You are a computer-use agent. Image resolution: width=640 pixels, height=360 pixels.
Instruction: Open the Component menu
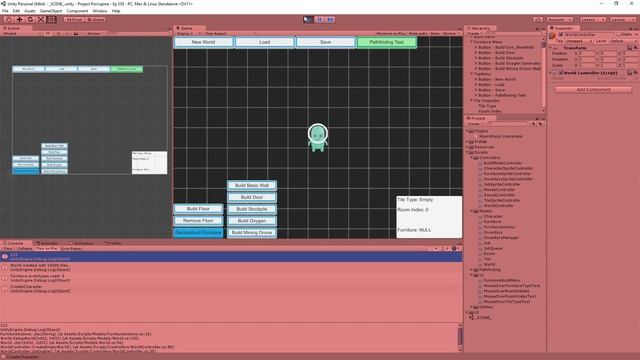tap(77, 11)
